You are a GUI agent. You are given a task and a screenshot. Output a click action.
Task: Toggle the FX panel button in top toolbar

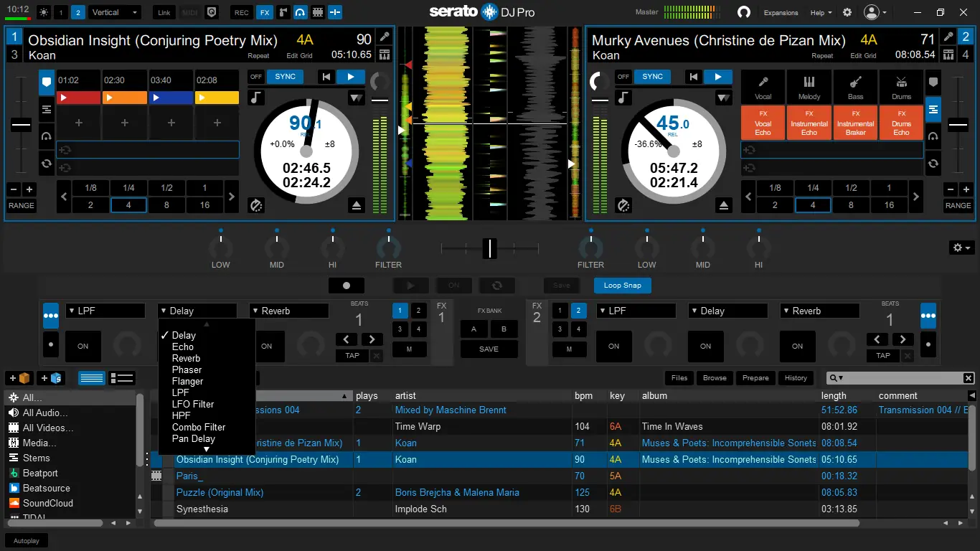point(265,12)
